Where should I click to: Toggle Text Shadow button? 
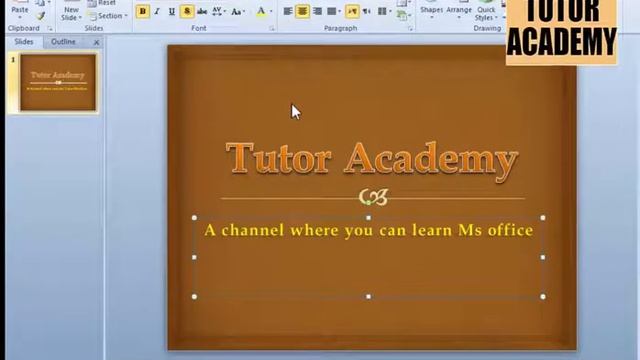[187, 11]
